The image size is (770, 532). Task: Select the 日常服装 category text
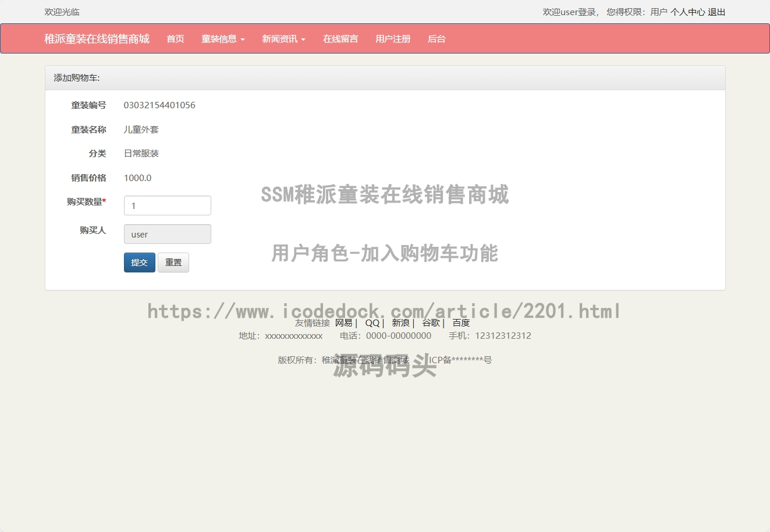click(141, 154)
